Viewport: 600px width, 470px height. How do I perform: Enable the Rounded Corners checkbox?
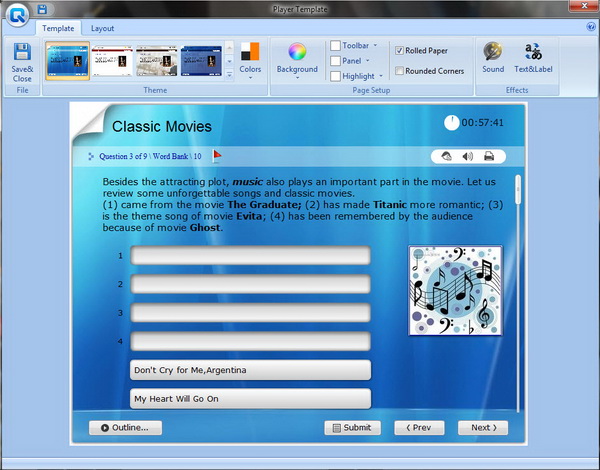(x=400, y=71)
